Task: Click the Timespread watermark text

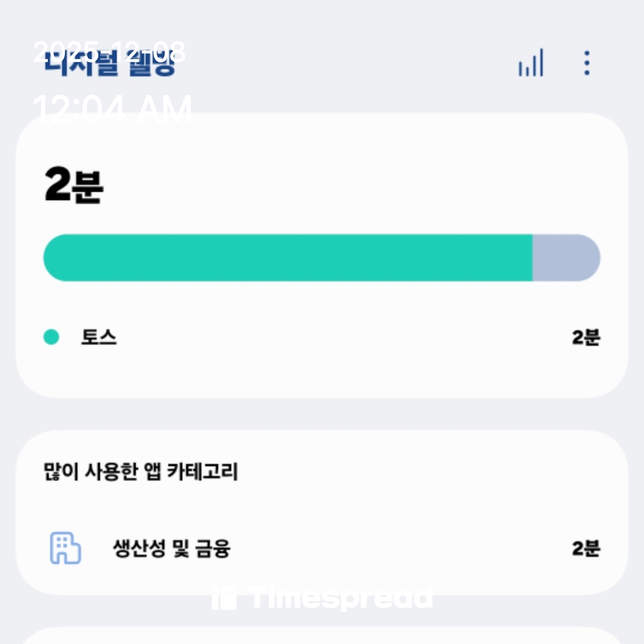Action: 341,597
